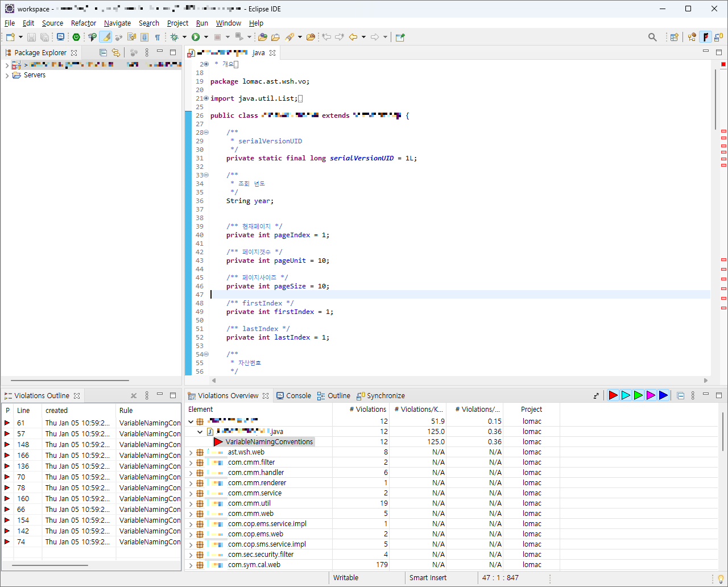Viewport: 728px width, 587px height.
Task: Collapse the .java file violations row
Action: (200, 432)
